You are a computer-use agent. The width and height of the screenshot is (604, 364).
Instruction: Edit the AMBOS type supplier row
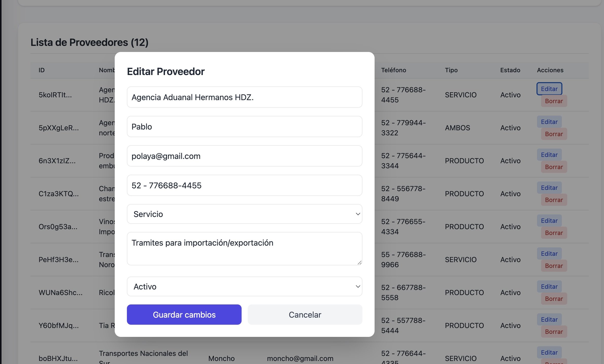tap(549, 122)
